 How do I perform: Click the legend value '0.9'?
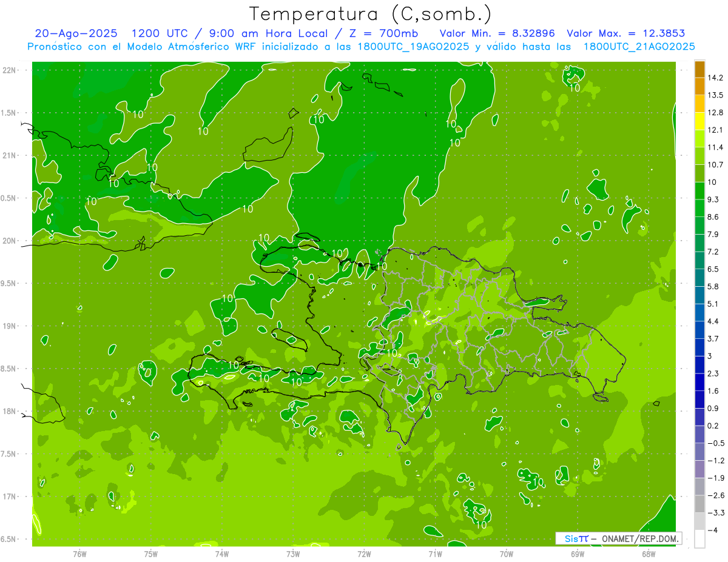(713, 408)
